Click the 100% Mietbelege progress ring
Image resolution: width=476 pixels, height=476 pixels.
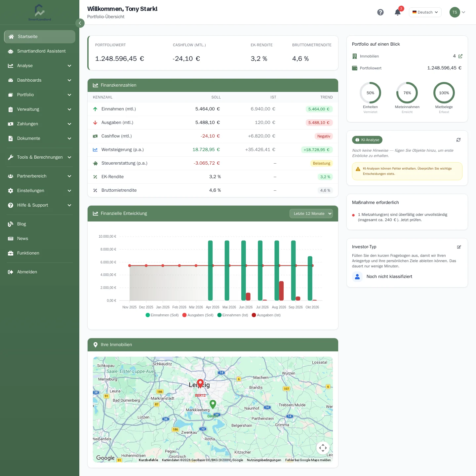[x=444, y=93]
